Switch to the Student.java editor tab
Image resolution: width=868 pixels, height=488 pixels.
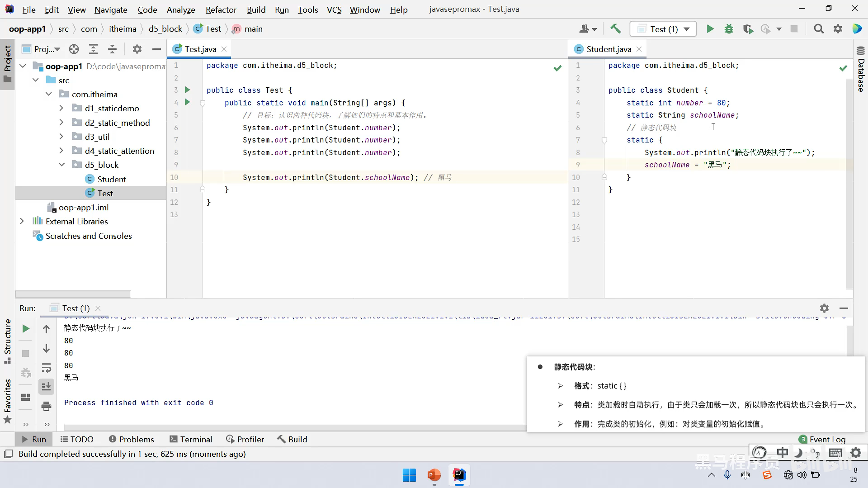pos(608,49)
